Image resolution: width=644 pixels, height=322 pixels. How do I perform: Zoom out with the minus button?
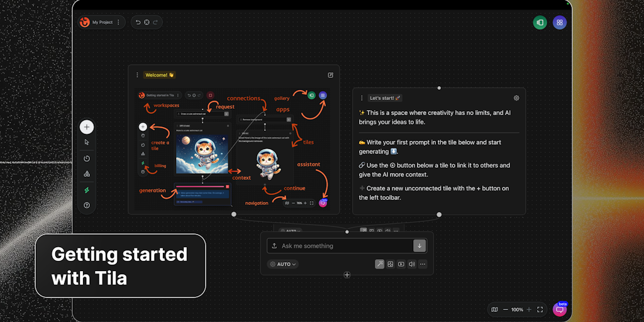pos(505,309)
